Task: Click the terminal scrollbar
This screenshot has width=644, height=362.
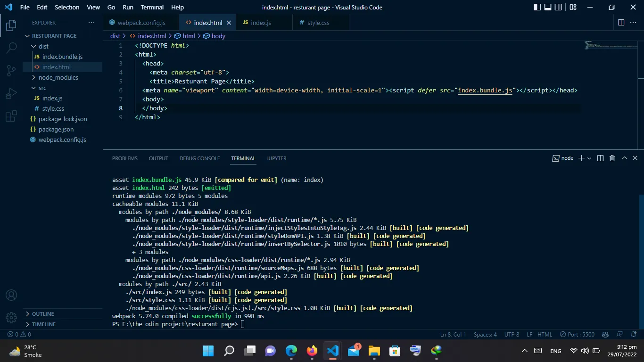Action: click(641, 259)
